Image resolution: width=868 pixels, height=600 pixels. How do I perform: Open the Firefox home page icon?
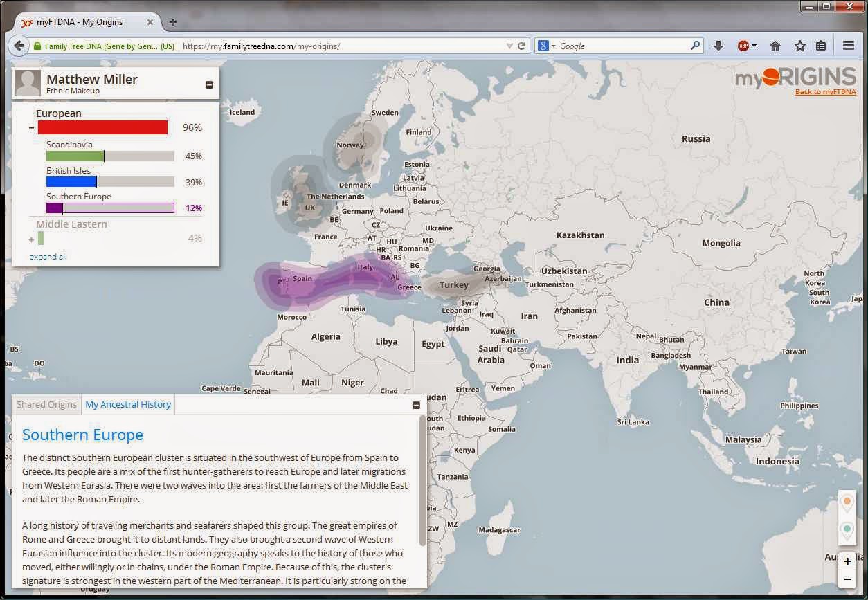(775, 45)
